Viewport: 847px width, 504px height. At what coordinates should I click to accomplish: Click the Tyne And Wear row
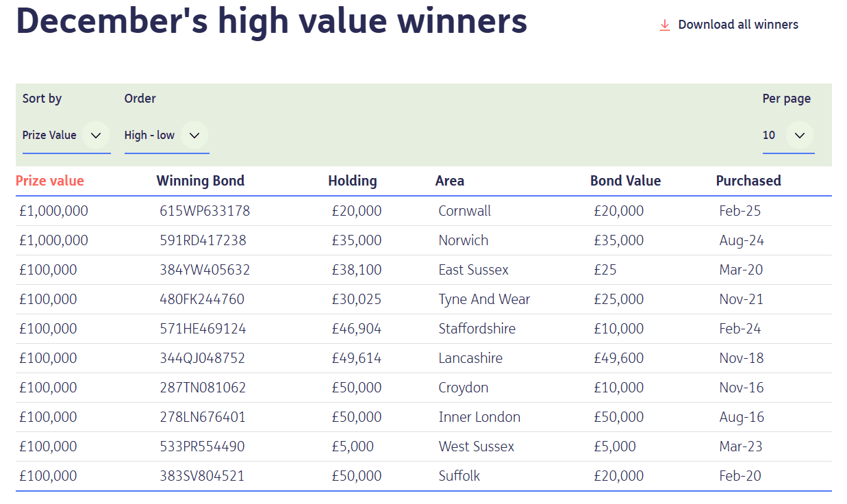pyautogui.click(x=484, y=299)
